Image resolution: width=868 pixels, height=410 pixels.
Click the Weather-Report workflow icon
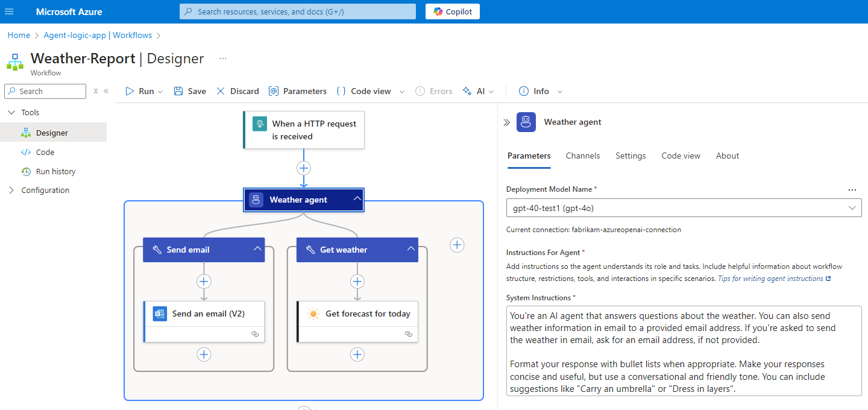coord(15,61)
